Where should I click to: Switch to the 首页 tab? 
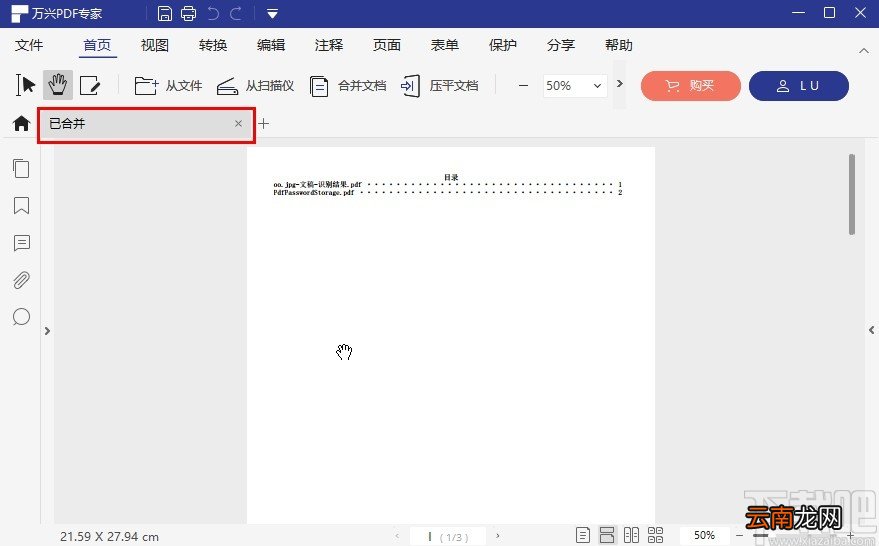(97, 45)
